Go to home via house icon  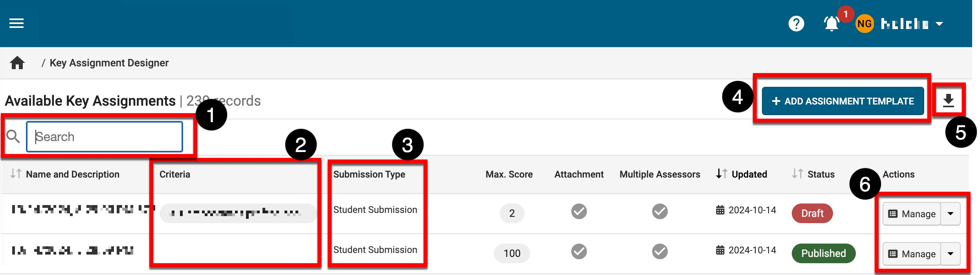tap(17, 63)
